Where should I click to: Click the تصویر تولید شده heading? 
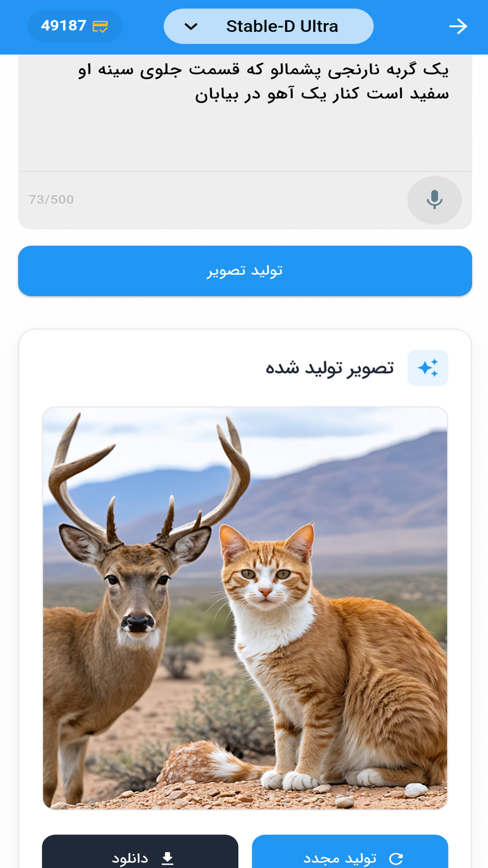(330, 368)
